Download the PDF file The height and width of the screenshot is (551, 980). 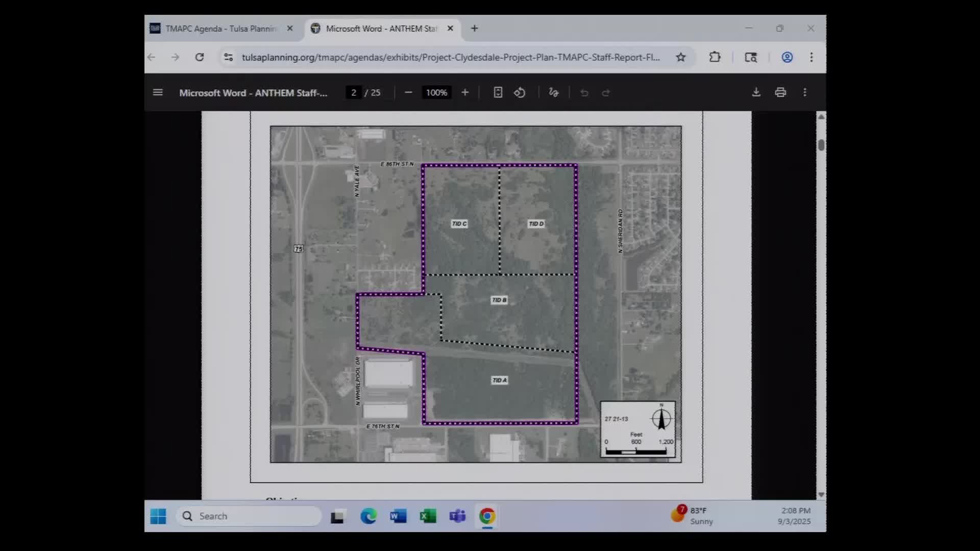pos(756,92)
